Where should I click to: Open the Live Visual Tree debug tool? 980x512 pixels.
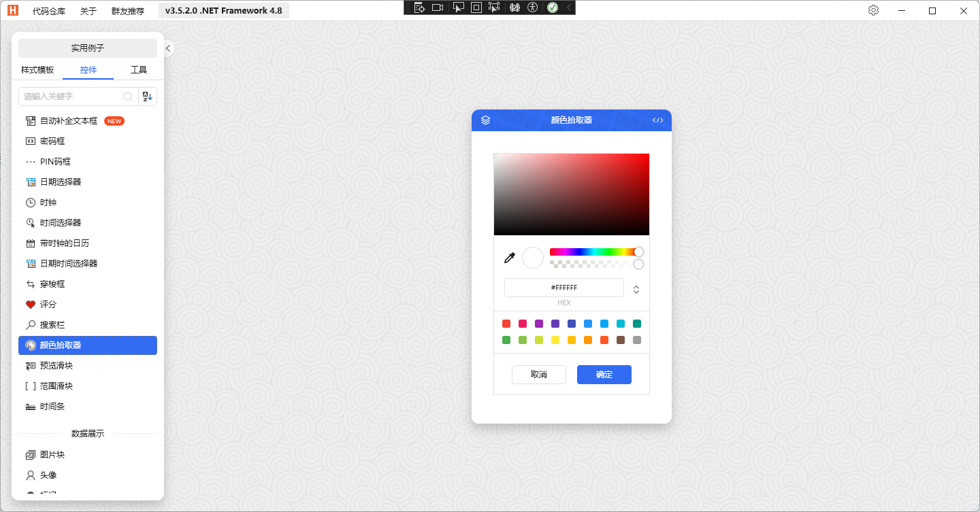(x=419, y=7)
